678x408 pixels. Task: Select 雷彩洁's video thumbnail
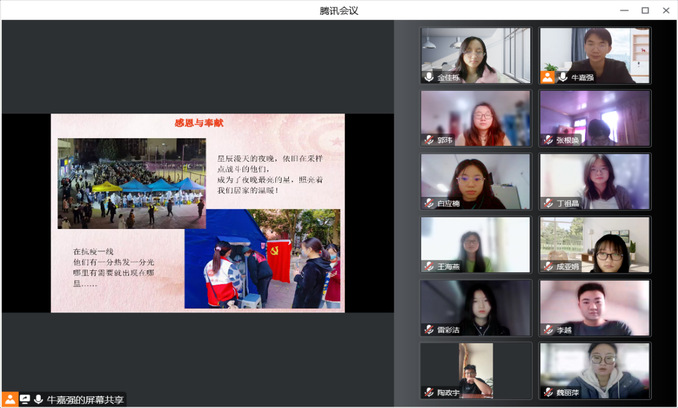click(476, 308)
